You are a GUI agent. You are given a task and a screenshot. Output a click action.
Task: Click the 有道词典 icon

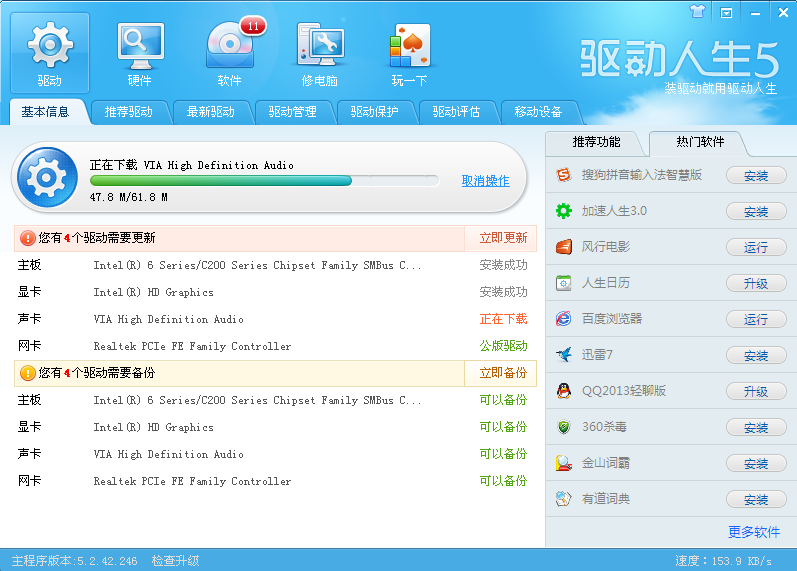point(564,499)
